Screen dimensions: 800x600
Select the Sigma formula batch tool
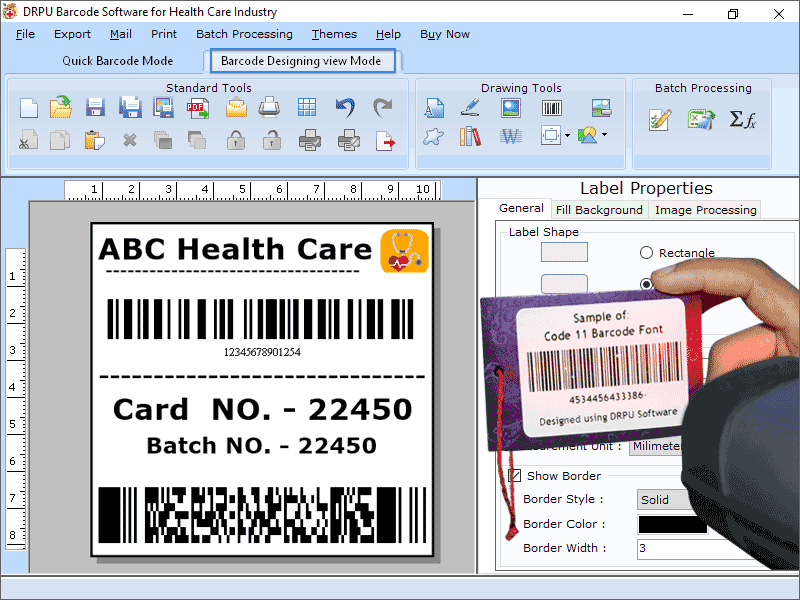pos(743,120)
